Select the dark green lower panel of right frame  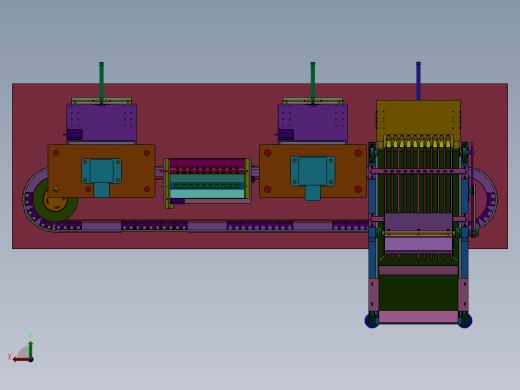418,292
